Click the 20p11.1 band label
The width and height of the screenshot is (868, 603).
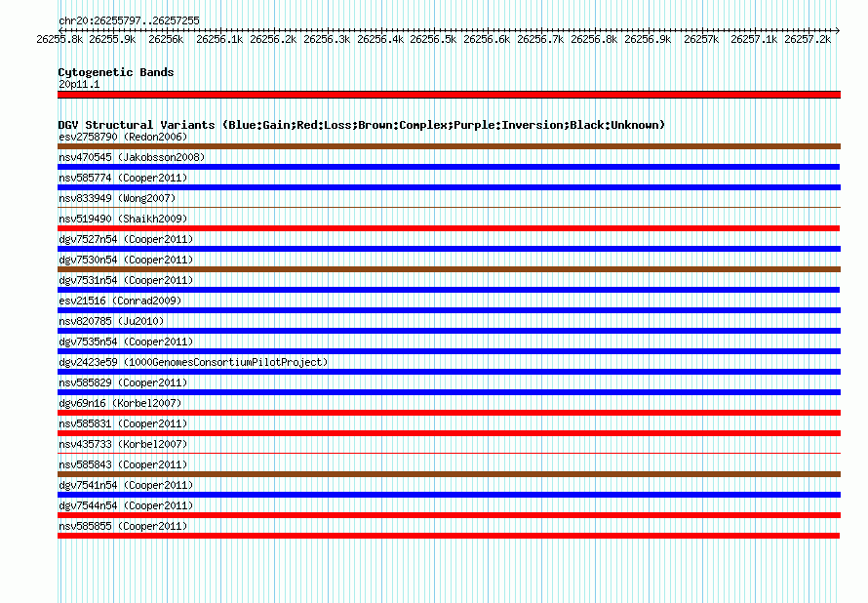click(79, 84)
